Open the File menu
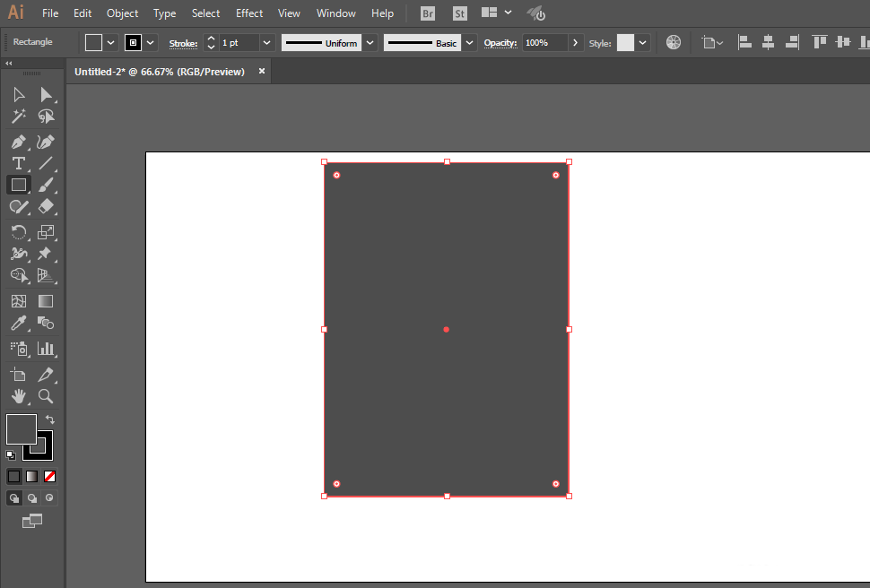Screen dimensions: 870x588 [50, 13]
